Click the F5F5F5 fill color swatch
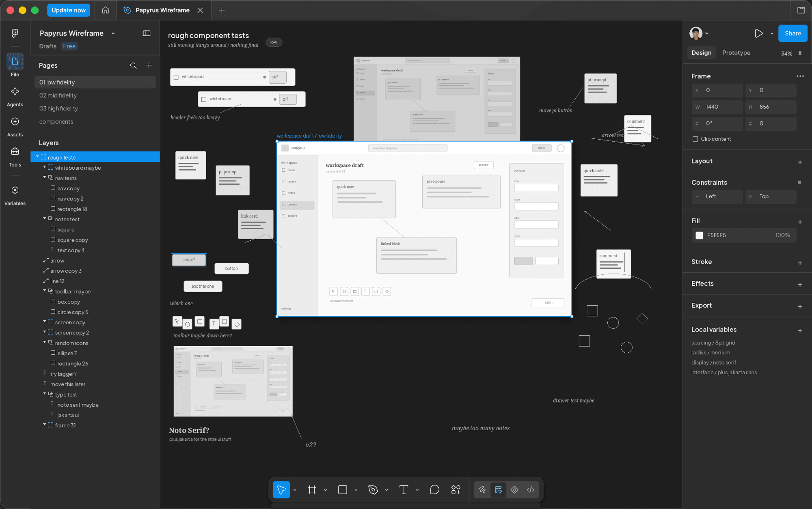The image size is (812, 509). pos(699,235)
